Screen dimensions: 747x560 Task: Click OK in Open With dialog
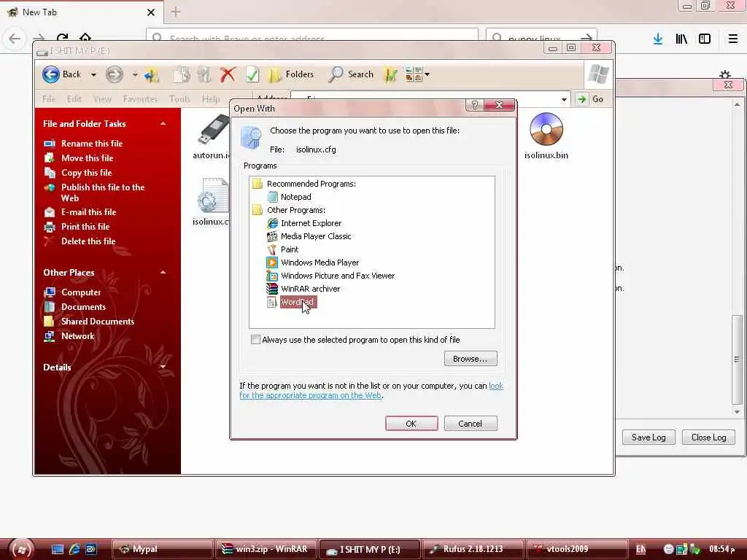[411, 424]
